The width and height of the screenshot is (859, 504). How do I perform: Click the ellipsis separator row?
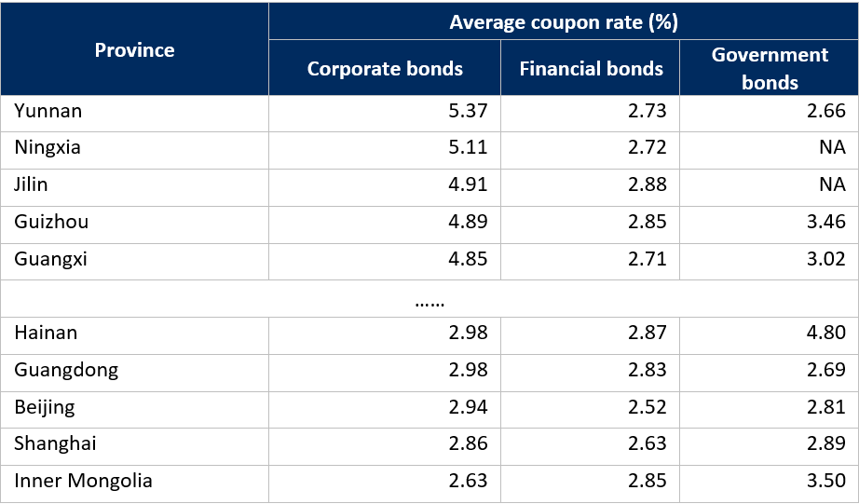(x=429, y=300)
